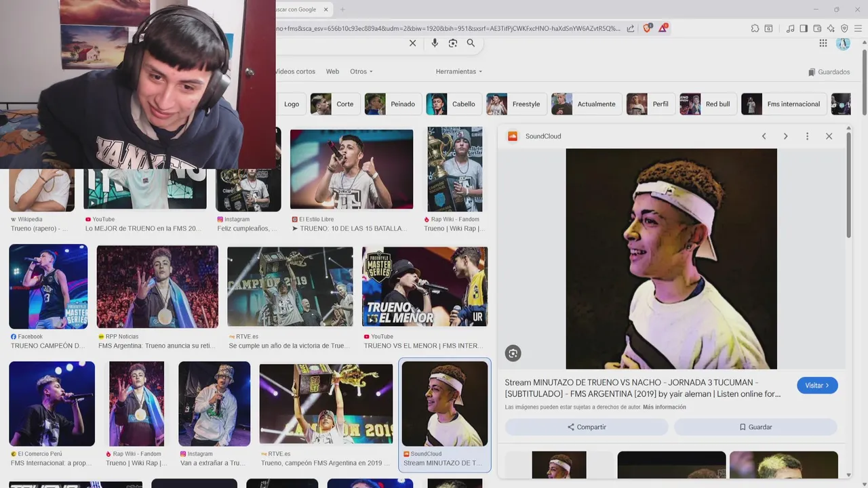Start voice search with microphone icon
Image resolution: width=868 pixels, height=488 pixels.
(x=435, y=43)
